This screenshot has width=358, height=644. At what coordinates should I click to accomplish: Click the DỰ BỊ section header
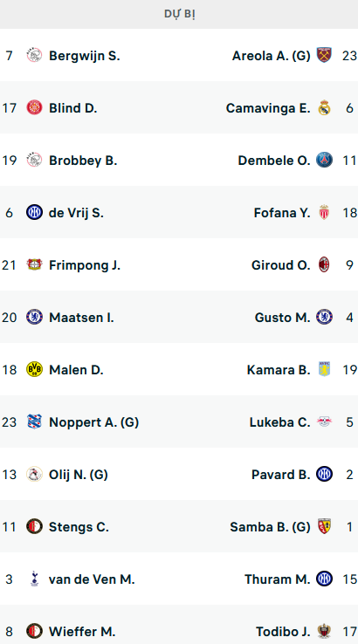click(x=179, y=14)
